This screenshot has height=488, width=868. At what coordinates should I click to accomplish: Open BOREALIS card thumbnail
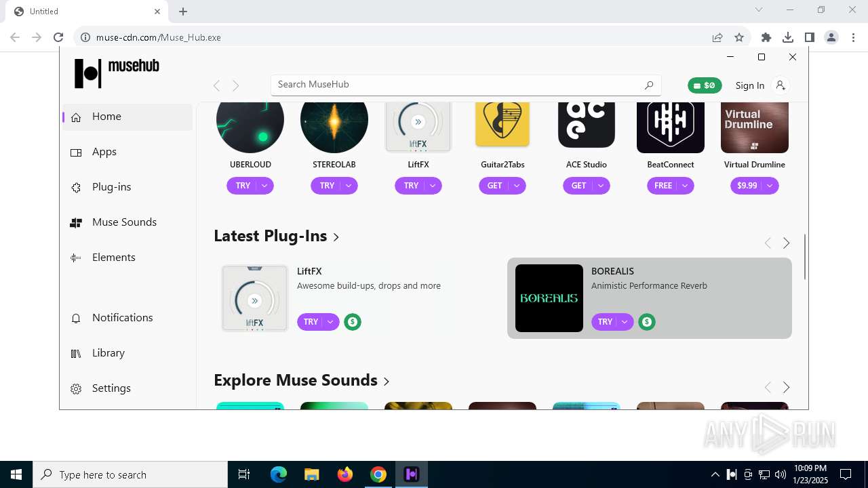[549, 298]
